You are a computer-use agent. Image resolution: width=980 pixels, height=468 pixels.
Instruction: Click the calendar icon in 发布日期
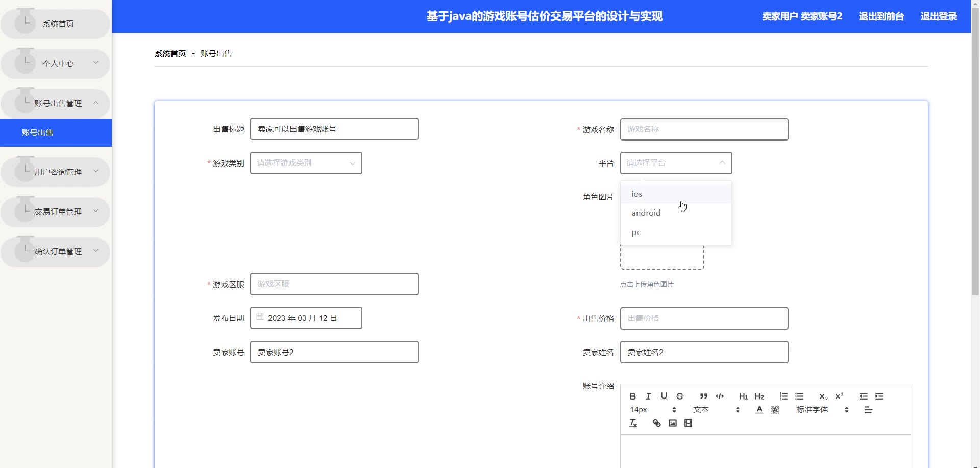[260, 317]
